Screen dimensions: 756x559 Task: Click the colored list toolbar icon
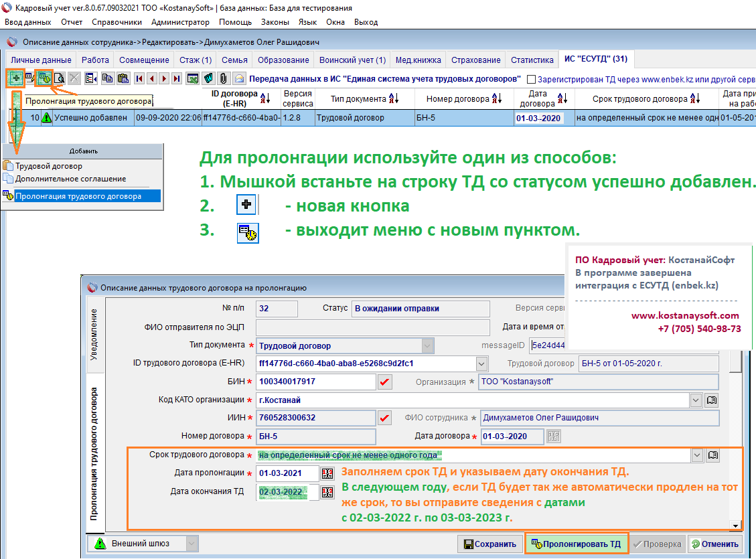(x=90, y=78)
